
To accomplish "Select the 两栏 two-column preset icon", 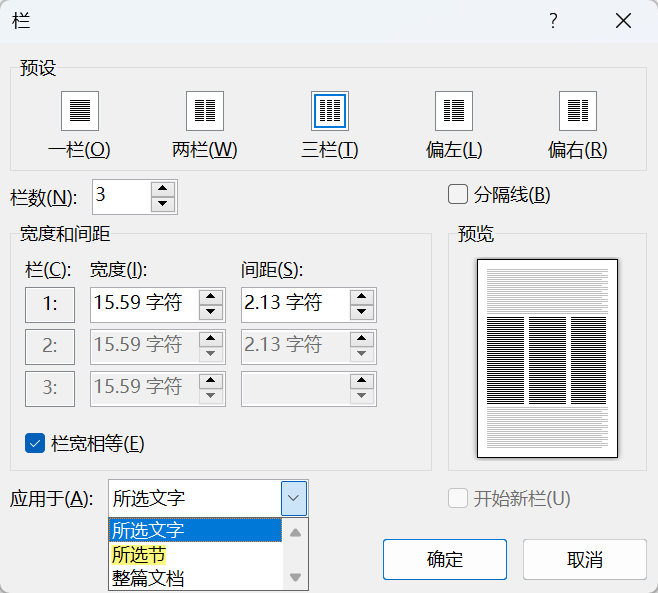I will pyautogui.click(x=205, y=111).
